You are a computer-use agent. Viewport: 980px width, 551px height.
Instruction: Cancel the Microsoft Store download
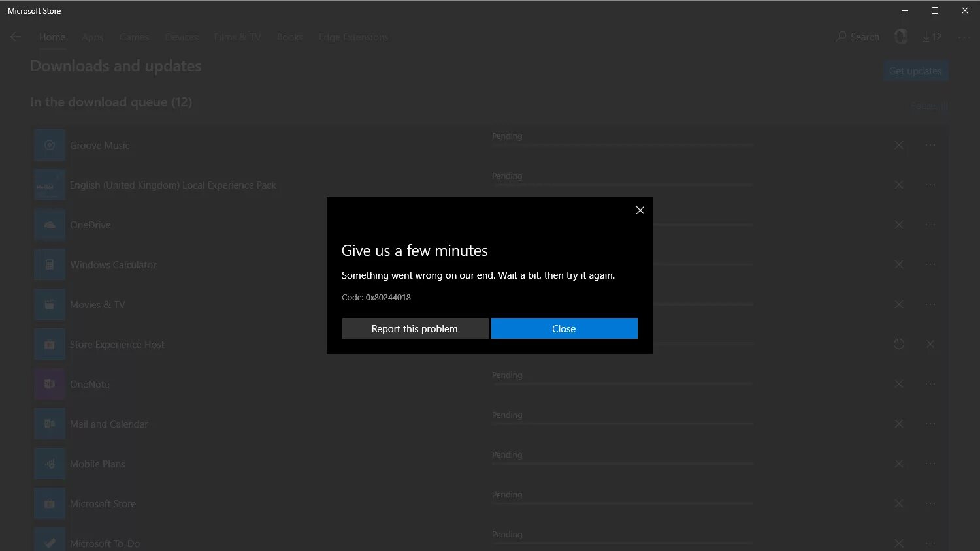pos(899,503)
